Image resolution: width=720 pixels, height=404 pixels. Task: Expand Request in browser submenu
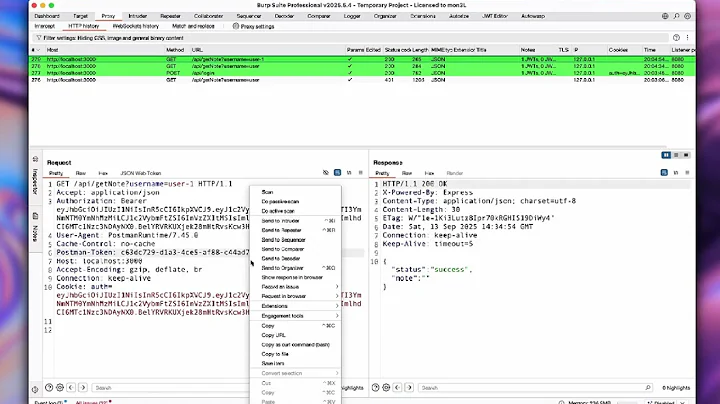pos(296,296)
